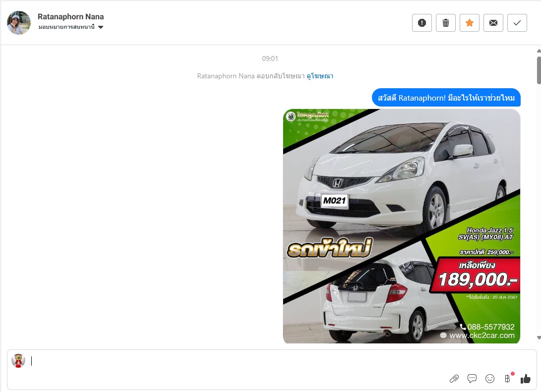
Task: Toggle the orange star follow-up flag
Action: (470, 23)
